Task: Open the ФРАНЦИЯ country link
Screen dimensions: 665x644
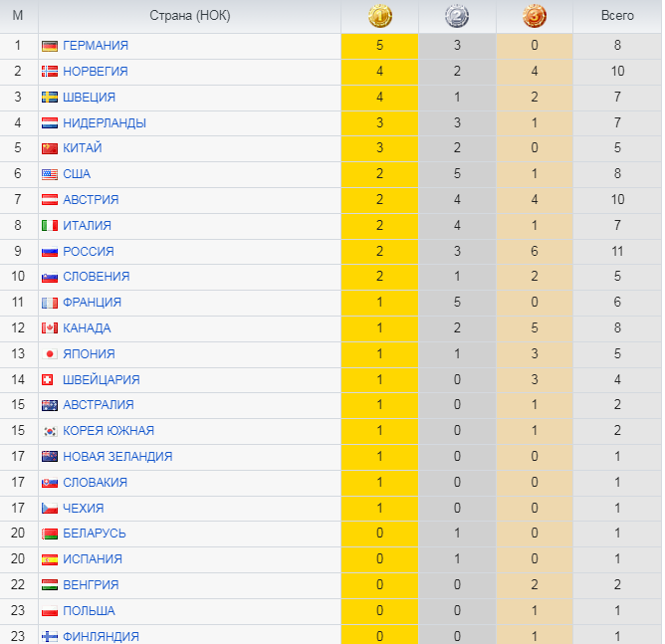Action: pyautogui.click(x=92, y=303)
